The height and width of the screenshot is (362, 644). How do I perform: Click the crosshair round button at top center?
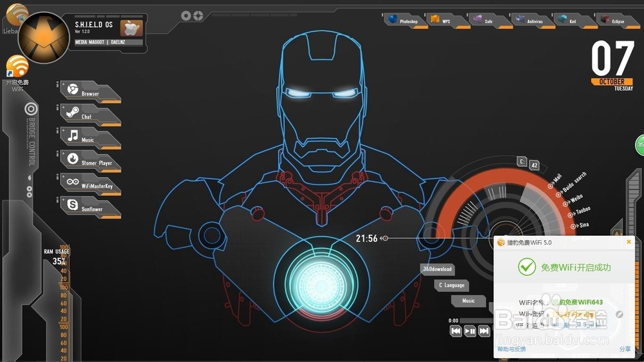pyautogui.click(x=198, y=15)
